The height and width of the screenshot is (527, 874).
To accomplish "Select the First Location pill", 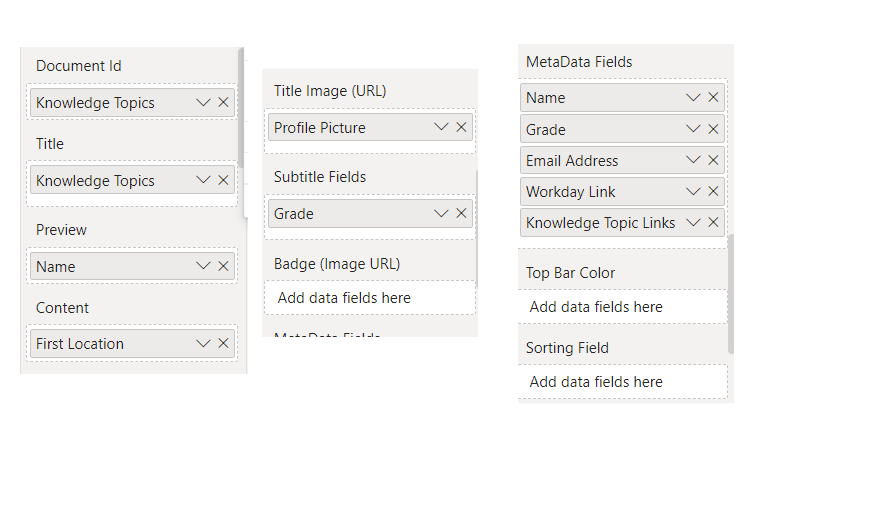I will 132,344.
